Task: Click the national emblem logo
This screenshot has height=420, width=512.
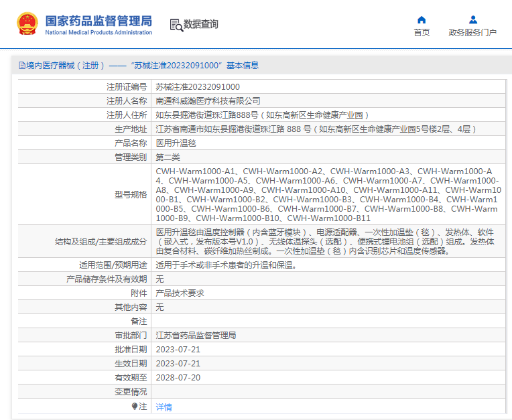Action: point(27,23)
